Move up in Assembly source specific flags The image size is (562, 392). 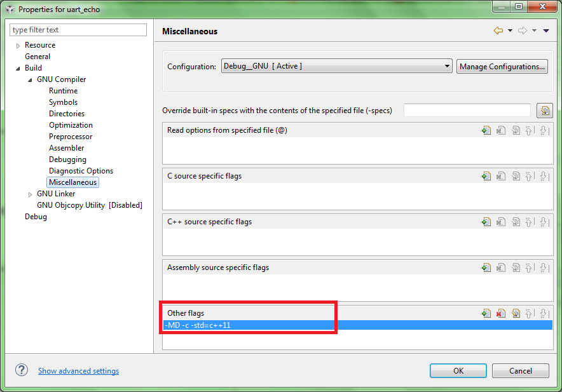pyautogui.click(x=530, y=267)
